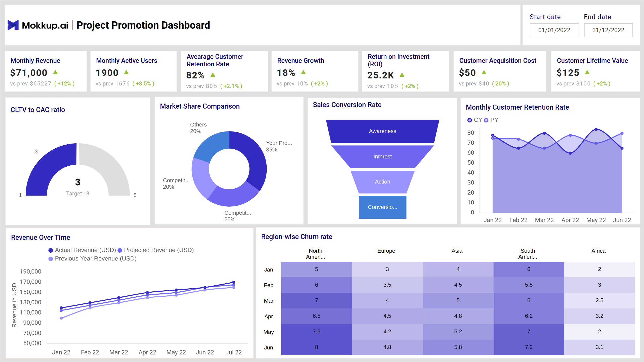
Task: Click Previous Year Revenue point at Jan 22
Action: coord(61,318)
